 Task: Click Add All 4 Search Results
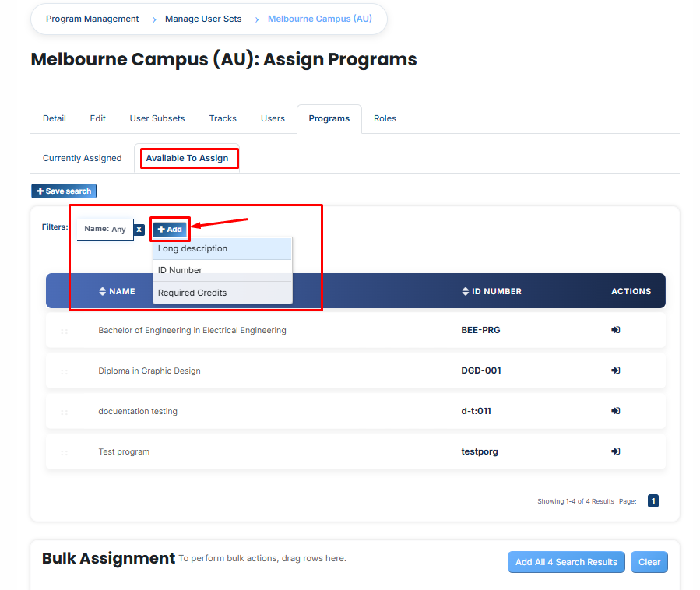pyautogui.click(x=566, y=562)
